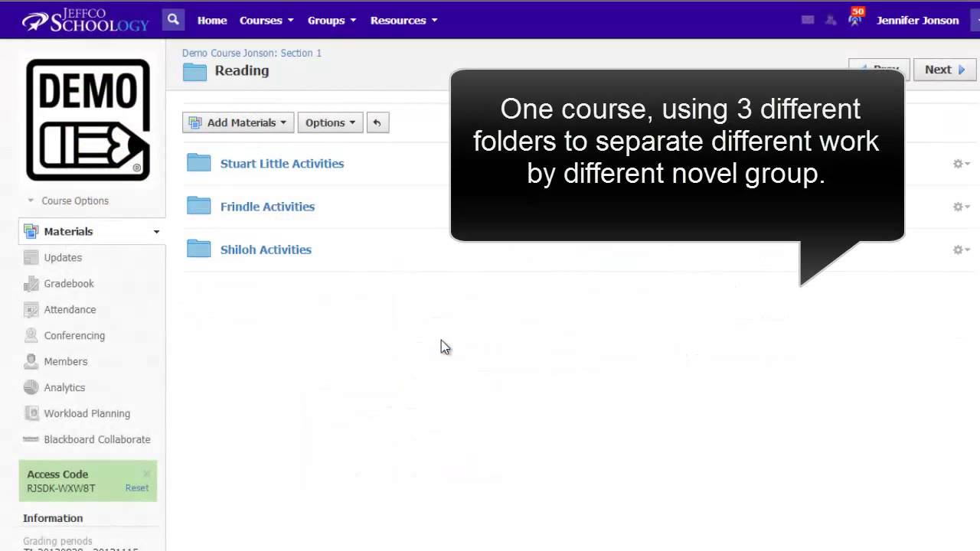
Task: Click the Shiloh Activities folder icon
Action: coord(199,249)
